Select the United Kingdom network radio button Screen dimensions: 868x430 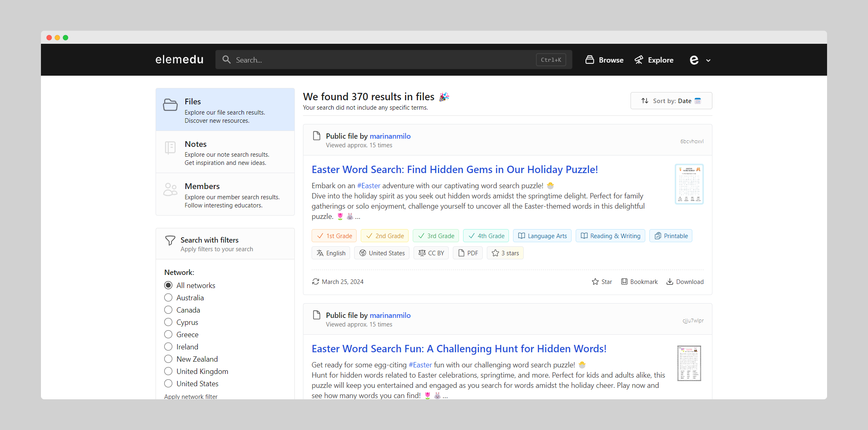(x=168, y=371)
